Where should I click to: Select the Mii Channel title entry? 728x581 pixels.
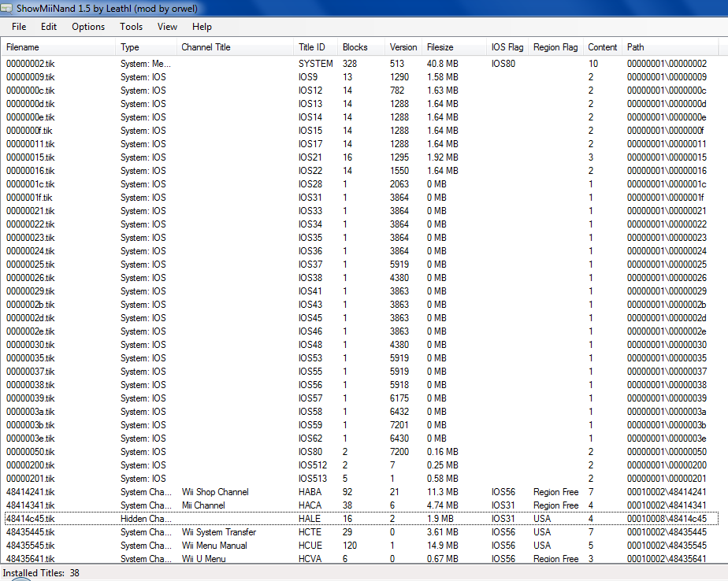[203, 505]
